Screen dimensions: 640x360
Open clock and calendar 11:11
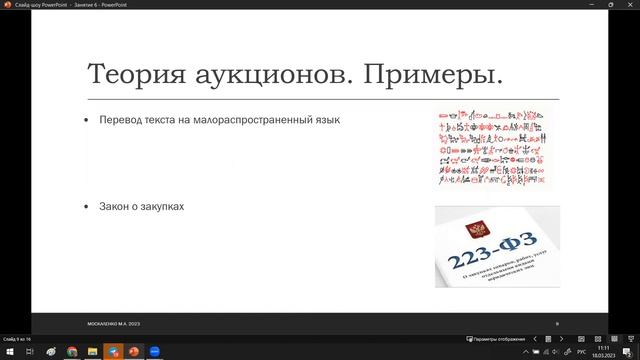click(x=603, y=352)
